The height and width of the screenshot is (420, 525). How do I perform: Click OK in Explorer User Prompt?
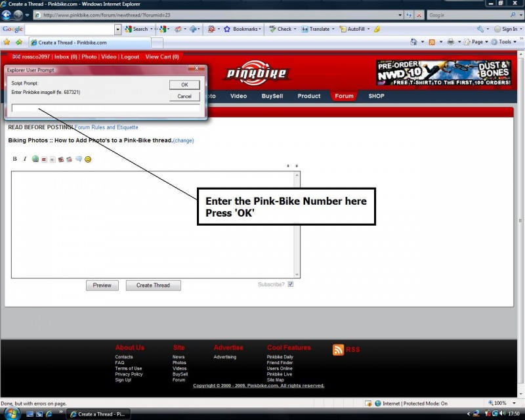[184, 85]
